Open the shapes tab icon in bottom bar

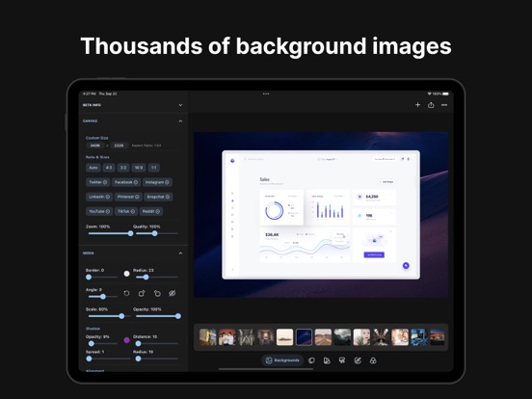point(327,360)
